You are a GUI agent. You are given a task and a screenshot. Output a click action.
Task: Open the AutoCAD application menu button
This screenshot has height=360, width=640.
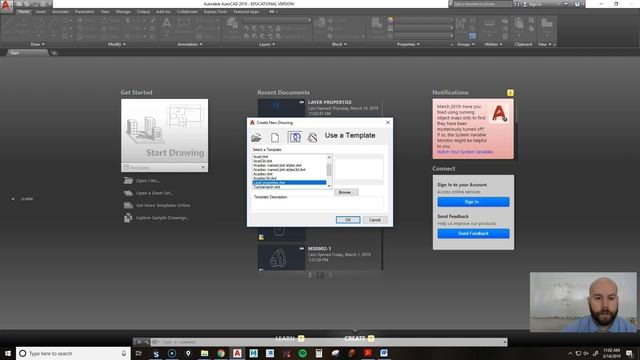[6, 6]
